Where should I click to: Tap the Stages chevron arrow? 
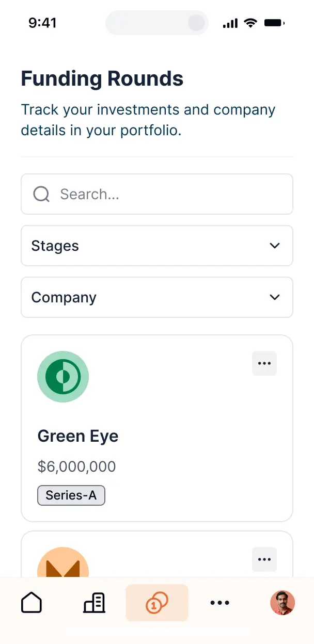point(274,246)
